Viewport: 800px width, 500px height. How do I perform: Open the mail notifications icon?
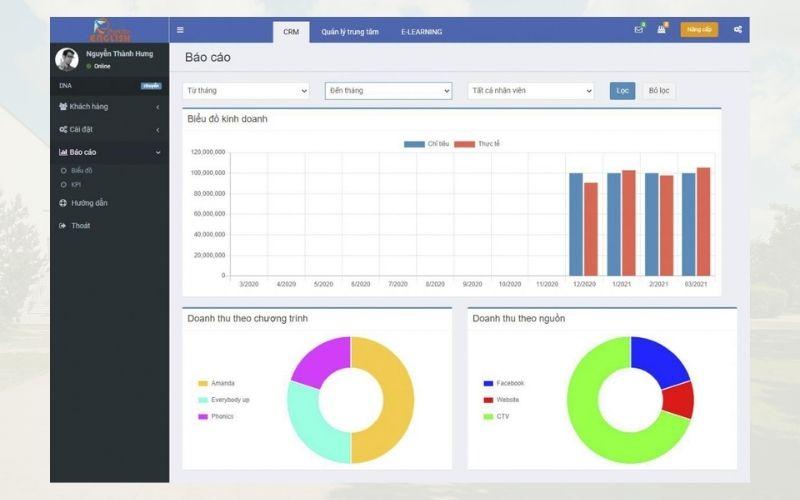coord(638,30)
